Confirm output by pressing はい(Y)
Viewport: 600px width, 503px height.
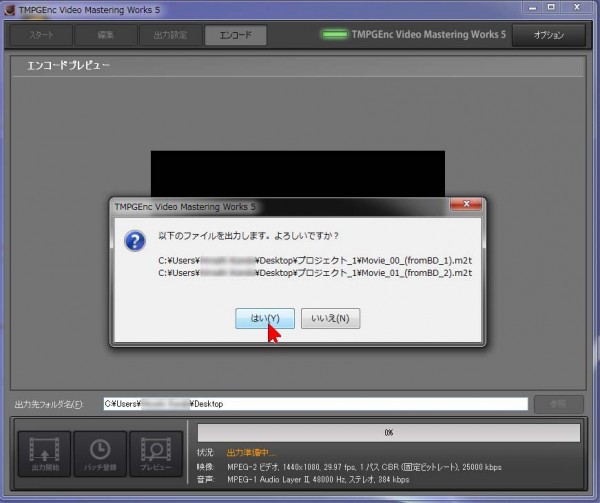coord(265,318)
